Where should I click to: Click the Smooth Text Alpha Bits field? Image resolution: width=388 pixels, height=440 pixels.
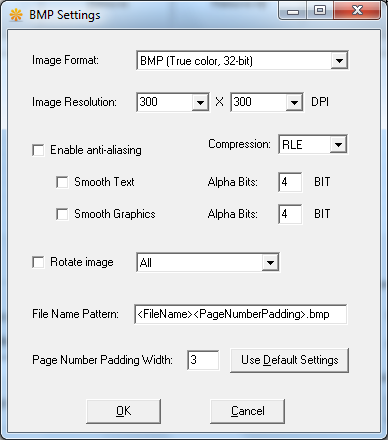tap(290, 182)
